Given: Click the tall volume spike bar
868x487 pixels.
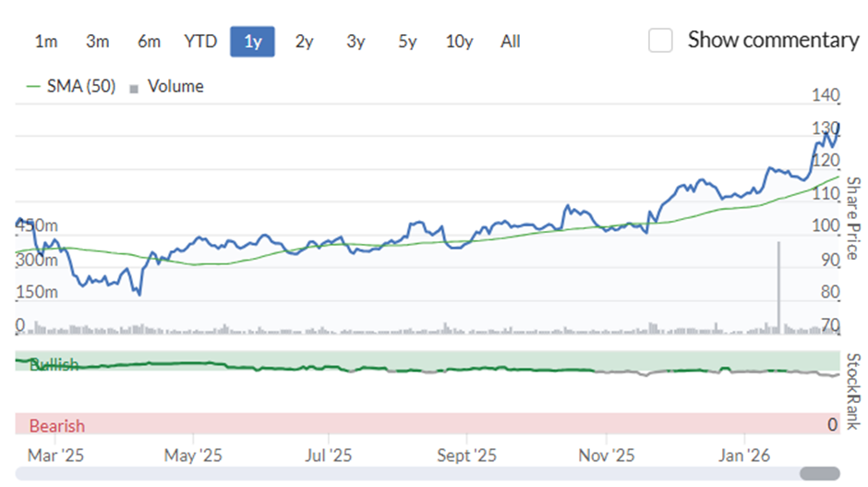Looking at the screenshot, I should [x=778, y=287].
